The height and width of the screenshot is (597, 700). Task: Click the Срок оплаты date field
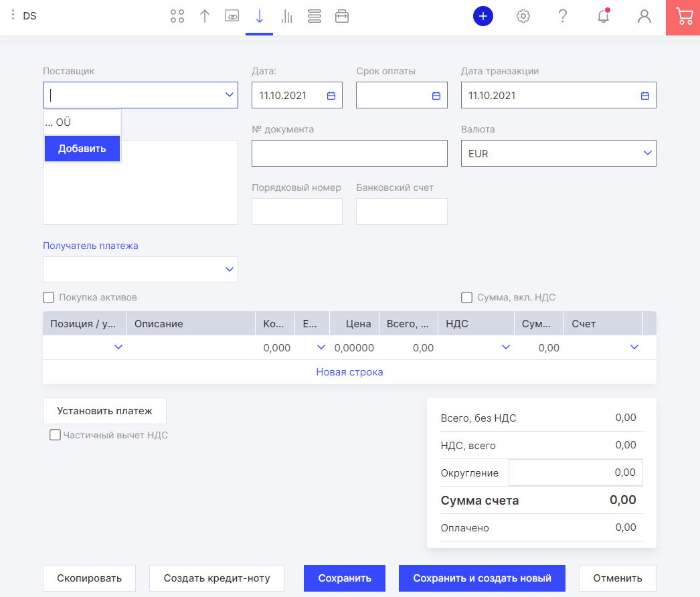click(402, 95)
